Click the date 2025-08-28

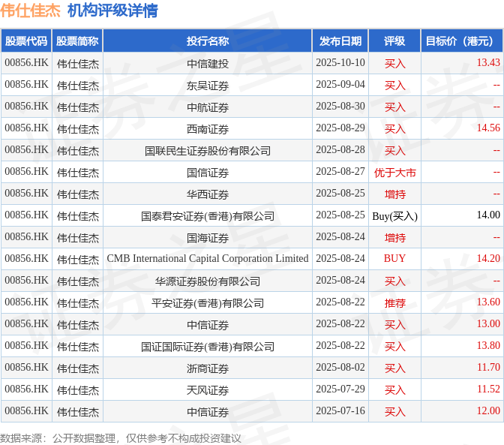(x=340, y=149)
